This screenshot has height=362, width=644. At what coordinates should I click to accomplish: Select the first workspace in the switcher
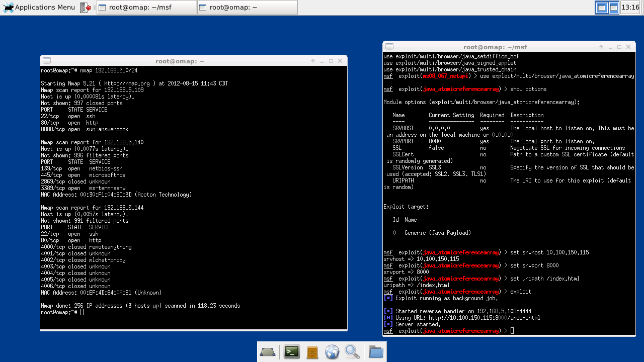click(601, 8)
